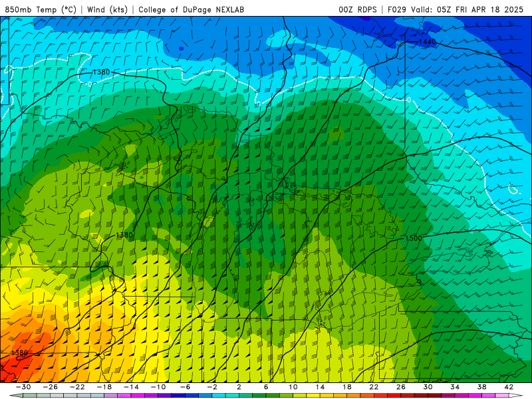Click the positive 22 value on the temperature scale
The width and height of the screenshot is (532, 399).
(374, 387)
